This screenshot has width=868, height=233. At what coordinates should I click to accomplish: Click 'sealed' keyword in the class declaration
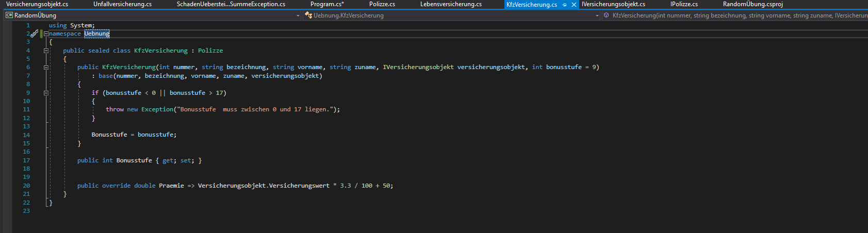click(99, 51)
